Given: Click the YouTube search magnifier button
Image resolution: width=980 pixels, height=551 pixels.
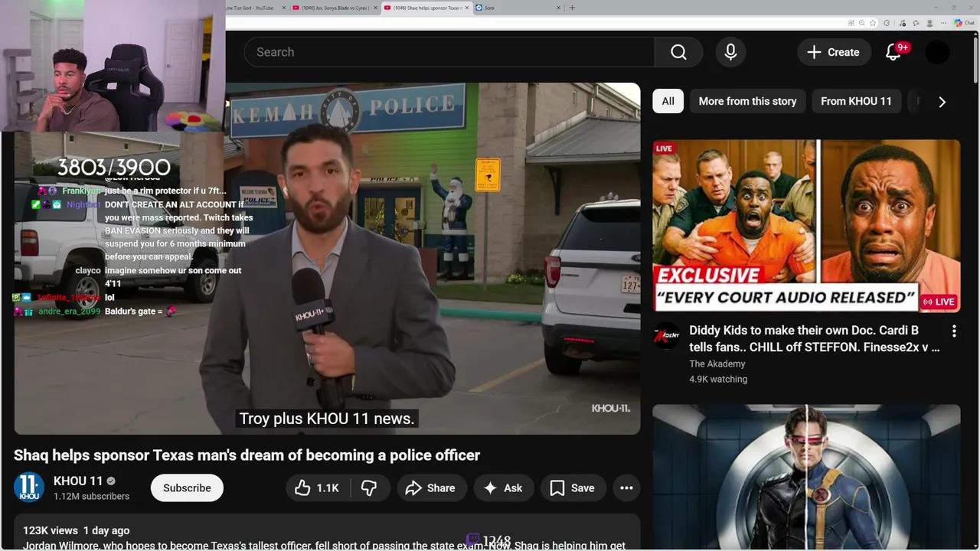Looking at the screenshot, I should [678, 52].
